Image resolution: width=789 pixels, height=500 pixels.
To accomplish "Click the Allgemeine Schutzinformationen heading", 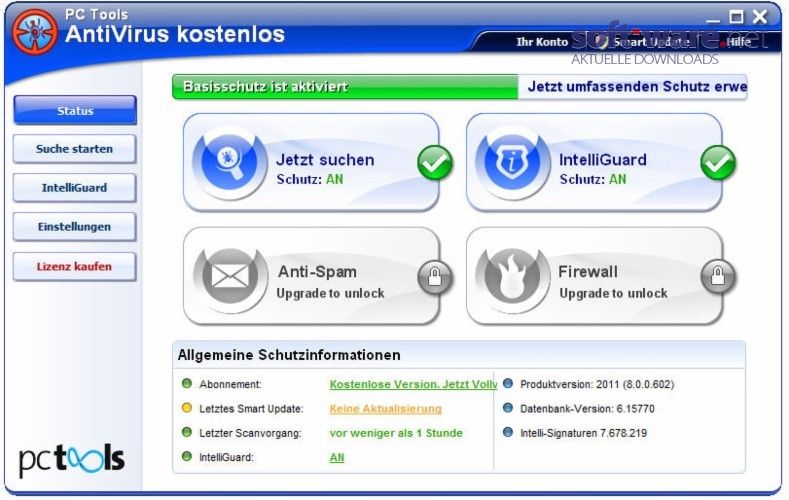I will coord(289,355).
